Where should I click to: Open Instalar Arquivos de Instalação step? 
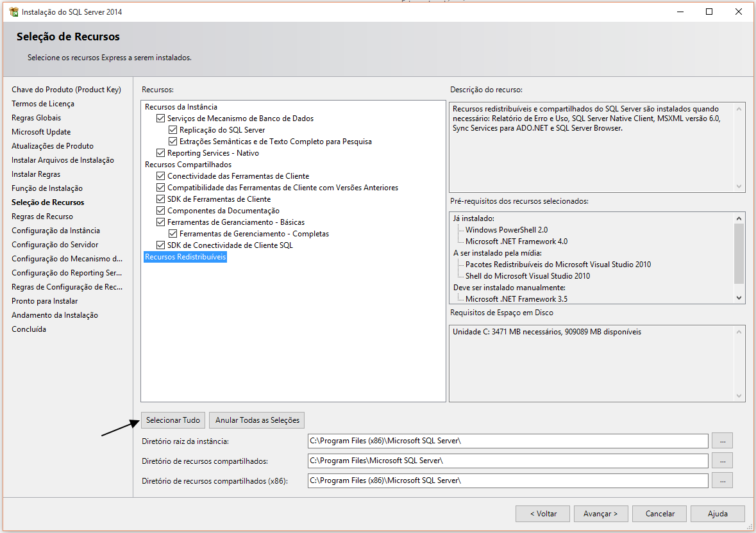(63, 160)
